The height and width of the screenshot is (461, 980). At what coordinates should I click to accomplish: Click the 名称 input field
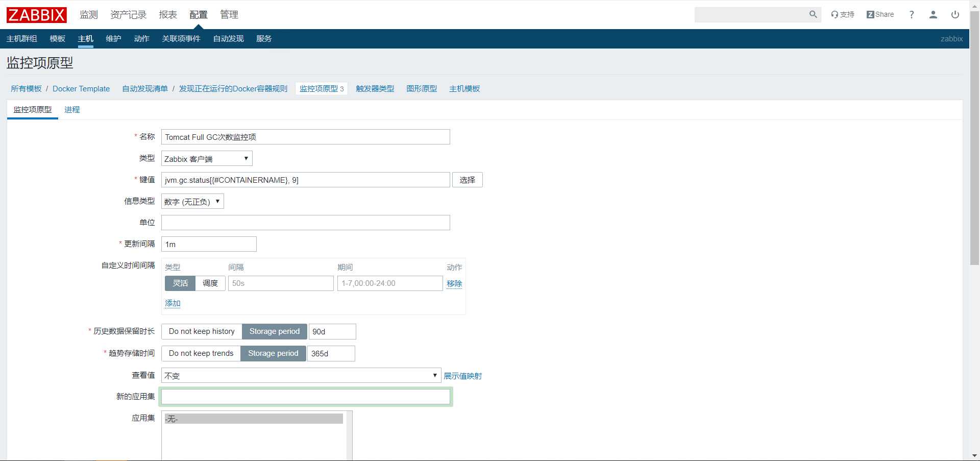click(x=306, y=137)
